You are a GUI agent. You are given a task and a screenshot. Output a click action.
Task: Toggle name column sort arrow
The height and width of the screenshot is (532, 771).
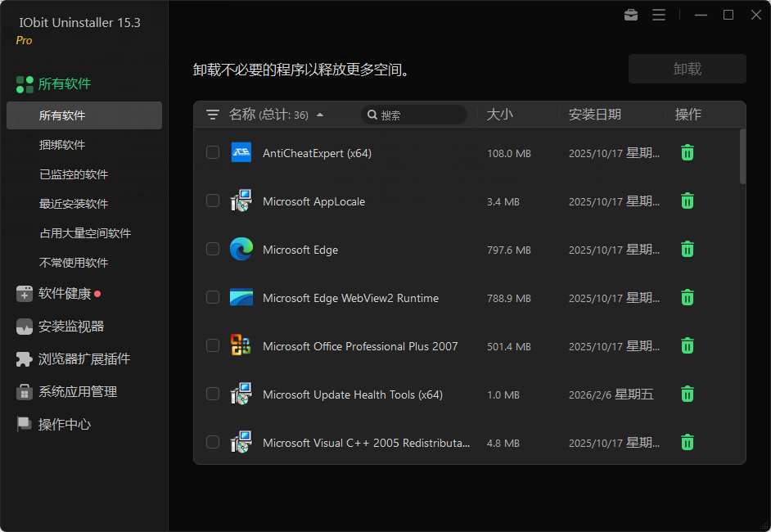[320, 115]
